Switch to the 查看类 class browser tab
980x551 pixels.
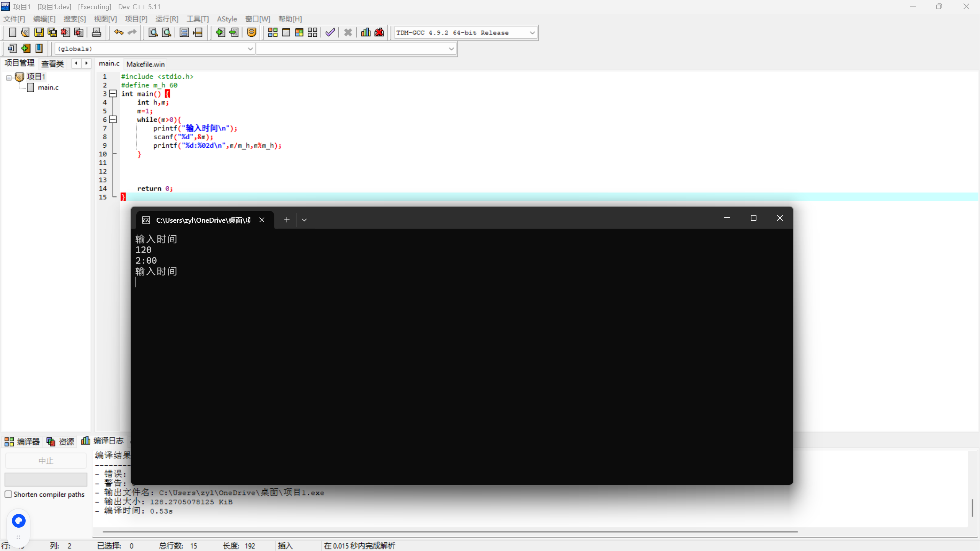click(52, 64)
